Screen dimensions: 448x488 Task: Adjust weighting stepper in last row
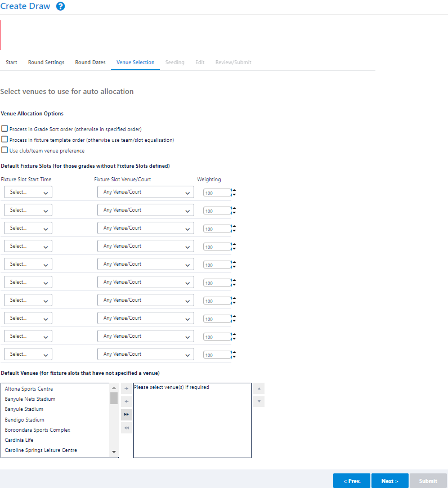(x=234, y=355)
